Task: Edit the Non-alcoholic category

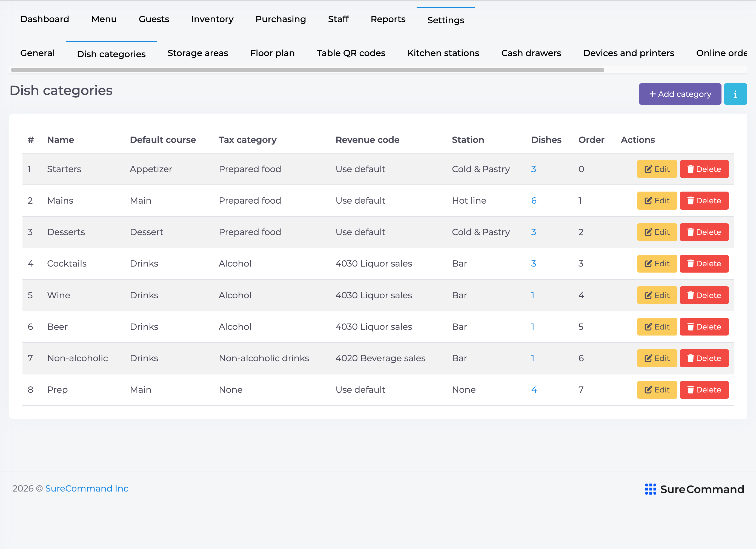Action: pyautogui.click(x=657, y=358)
